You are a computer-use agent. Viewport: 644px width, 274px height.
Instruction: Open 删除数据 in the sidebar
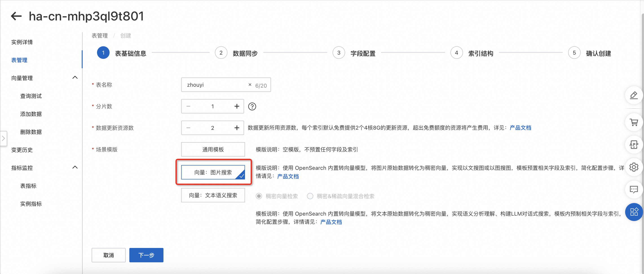pyautogui.click(x=31, y=132)
